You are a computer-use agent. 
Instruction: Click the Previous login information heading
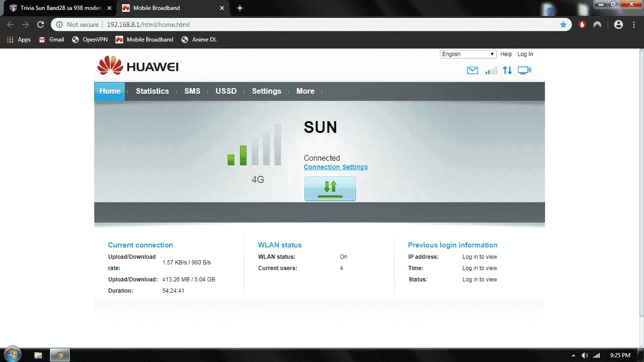tap(453, 245)
